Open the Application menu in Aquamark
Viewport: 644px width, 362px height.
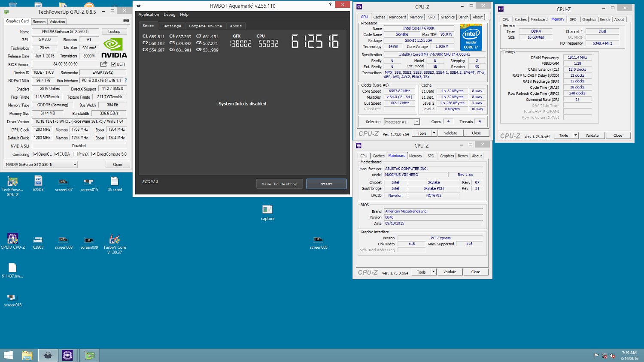pos(149,15)
